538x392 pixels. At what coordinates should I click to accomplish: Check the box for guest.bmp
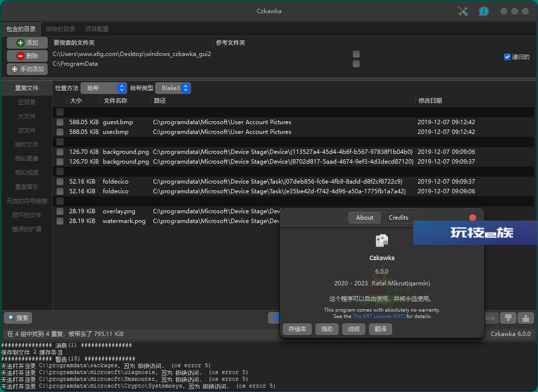[60, 122]
